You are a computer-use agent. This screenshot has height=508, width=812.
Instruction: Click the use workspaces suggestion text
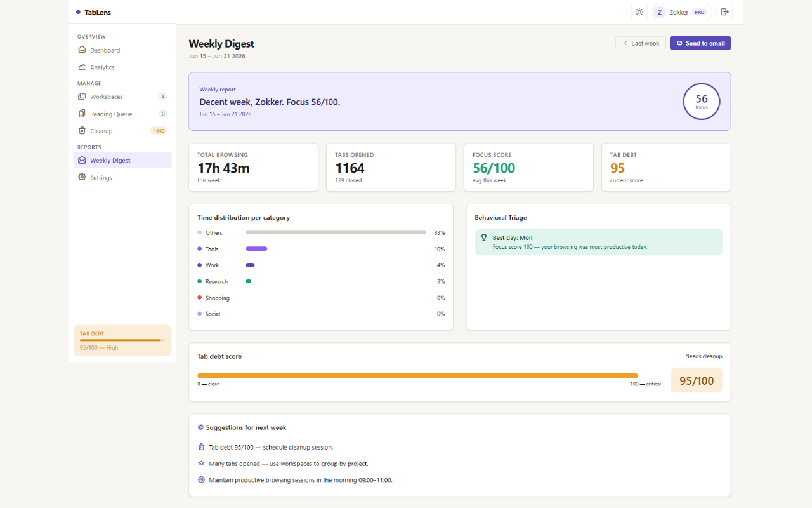click(289, 464)
